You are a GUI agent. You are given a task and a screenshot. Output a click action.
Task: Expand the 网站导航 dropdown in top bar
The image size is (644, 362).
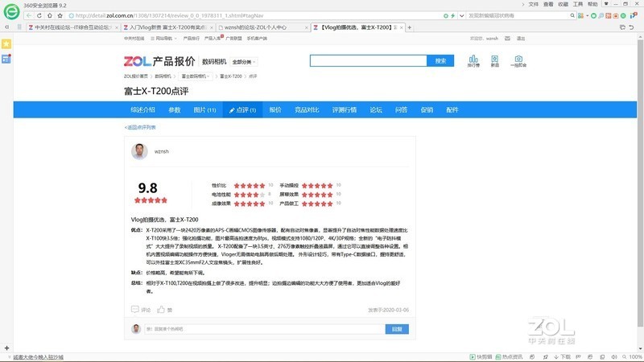click(163, 38)
